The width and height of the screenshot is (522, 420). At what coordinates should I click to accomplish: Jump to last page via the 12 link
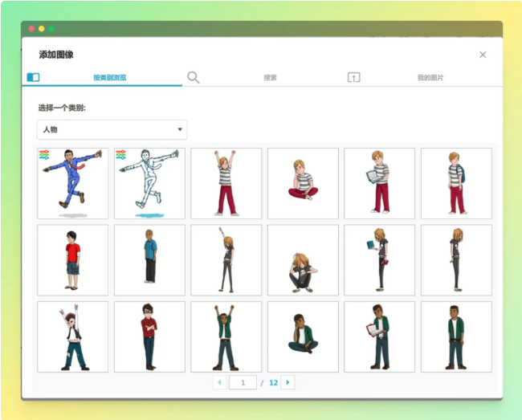point(273,383)
